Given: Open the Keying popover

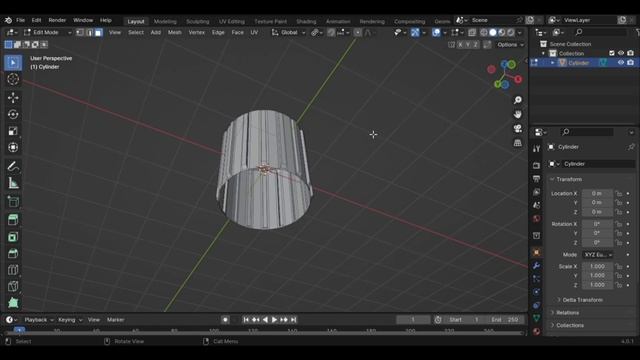Looking at the screenshot, I should coord(70,320).
